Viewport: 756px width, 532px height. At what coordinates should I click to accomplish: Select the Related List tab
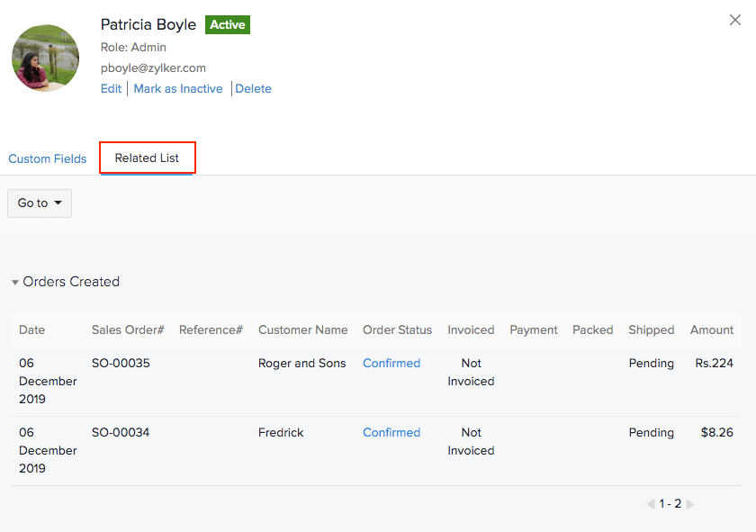[x=147, y=158]
